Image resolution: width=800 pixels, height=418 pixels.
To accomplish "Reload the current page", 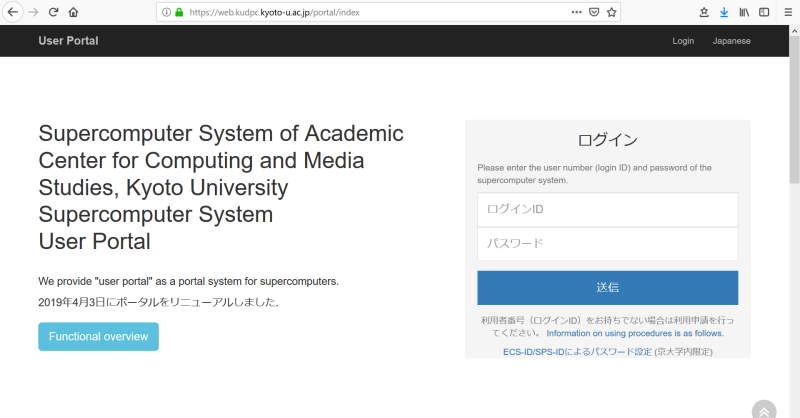I will coord(54,12).
